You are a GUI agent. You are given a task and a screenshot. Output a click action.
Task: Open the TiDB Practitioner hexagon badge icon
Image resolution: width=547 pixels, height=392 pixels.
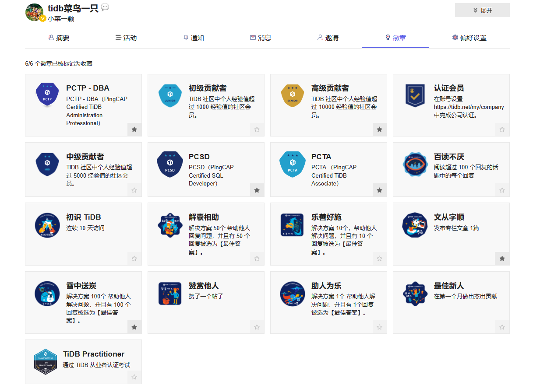pos(46,362)
